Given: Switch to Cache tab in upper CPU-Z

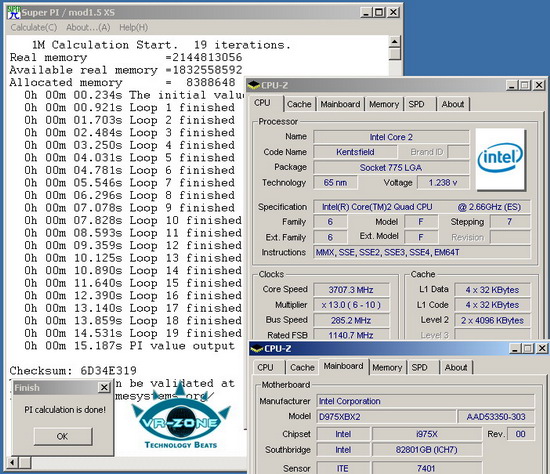Looking at the screenshot, I should pyautogui.click(x=299, y=104).
